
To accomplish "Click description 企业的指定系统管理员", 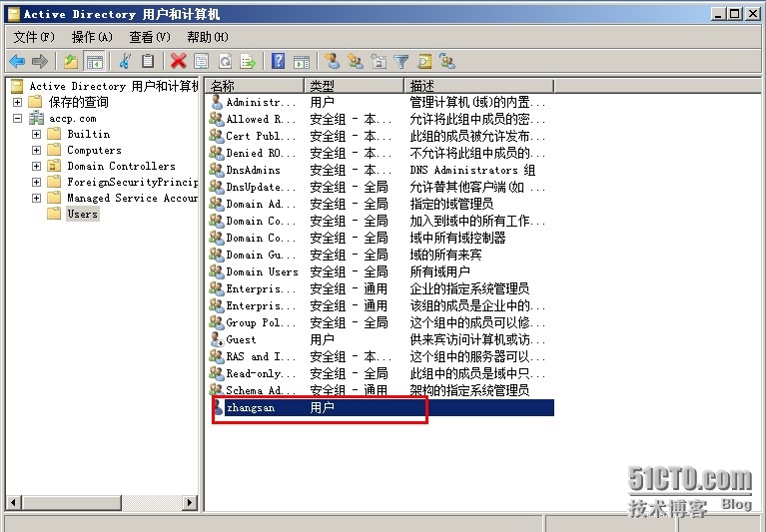I will (x=469, y=288).
